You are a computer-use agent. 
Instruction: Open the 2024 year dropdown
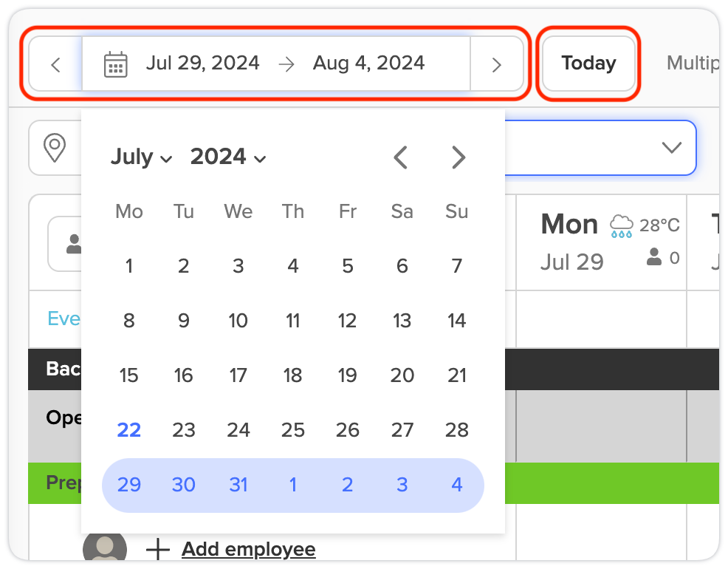228,157
